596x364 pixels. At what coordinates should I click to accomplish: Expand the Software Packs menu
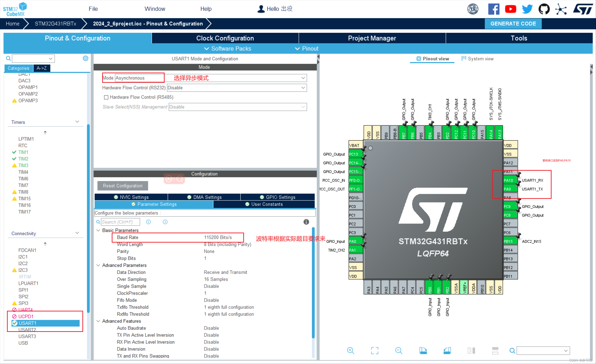228,49
